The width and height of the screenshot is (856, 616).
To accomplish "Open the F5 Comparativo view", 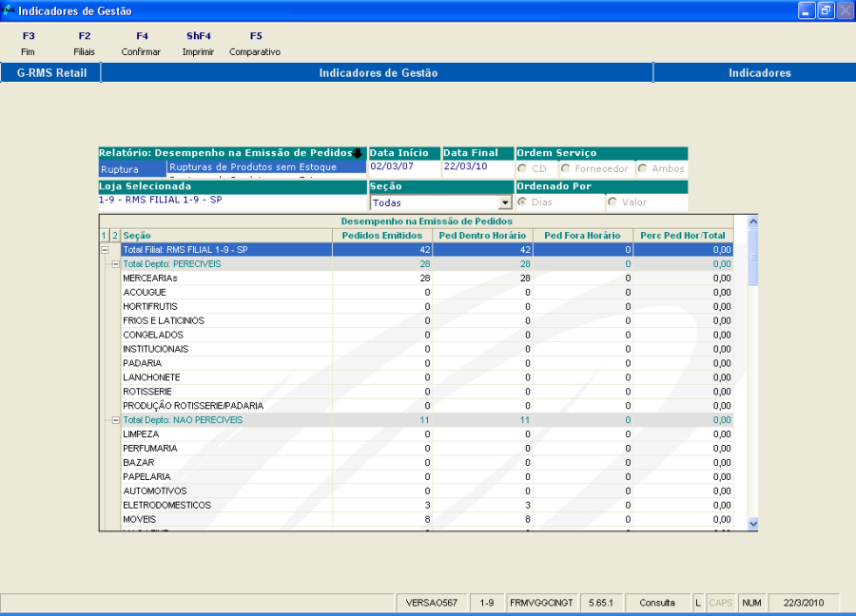I will (255, 44).
